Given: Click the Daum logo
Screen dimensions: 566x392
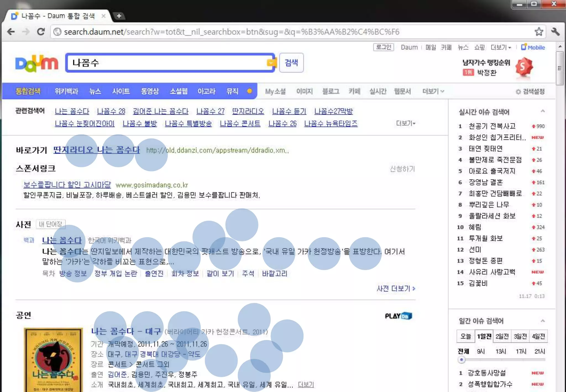Looking at the screenshot, I should pos(36,64).
